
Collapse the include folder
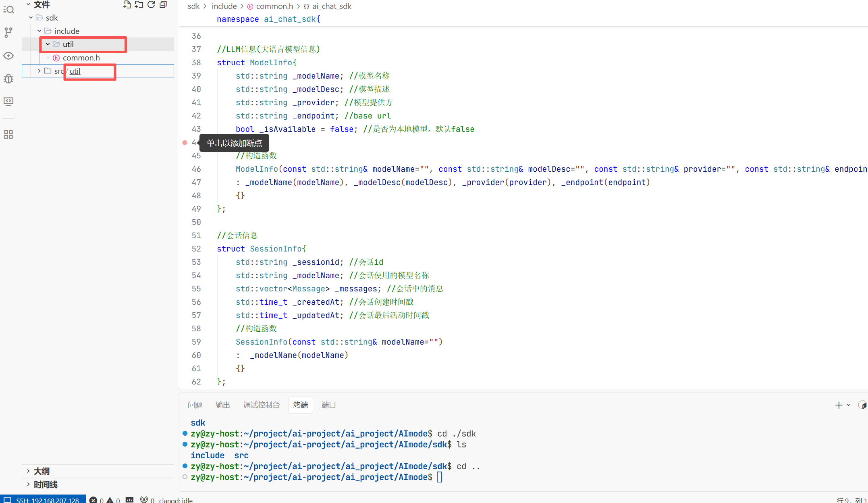tap(39, 31)
